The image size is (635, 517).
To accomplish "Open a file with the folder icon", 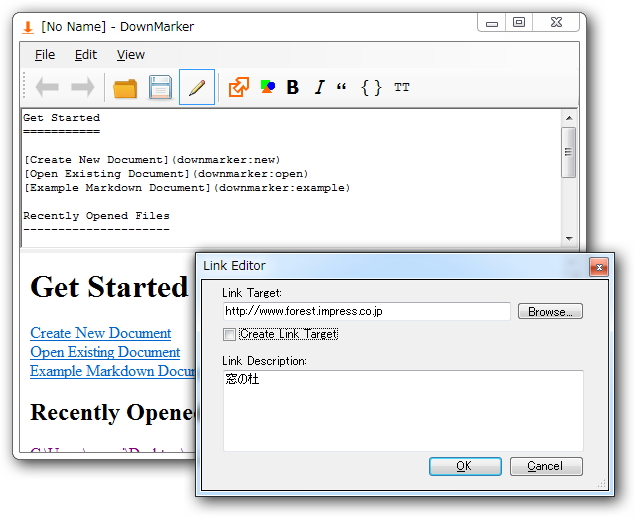I will point(125,88).
